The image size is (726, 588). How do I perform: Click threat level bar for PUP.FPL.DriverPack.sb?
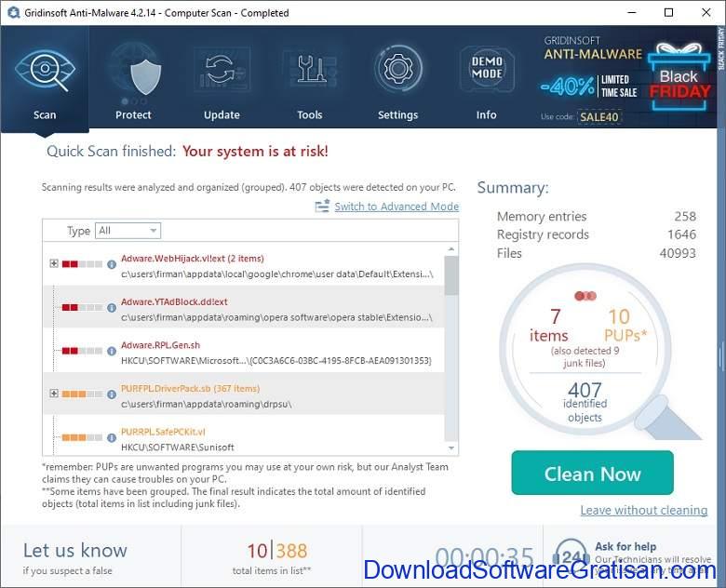point(82,394)
